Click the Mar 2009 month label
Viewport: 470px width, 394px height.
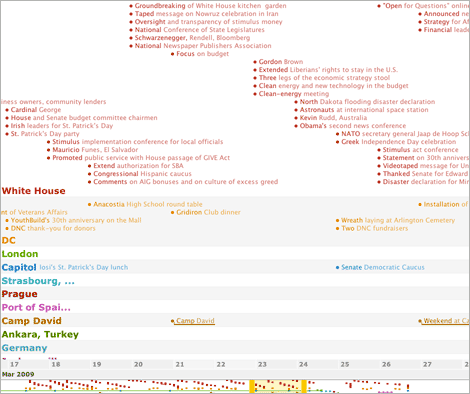[18, 374]
